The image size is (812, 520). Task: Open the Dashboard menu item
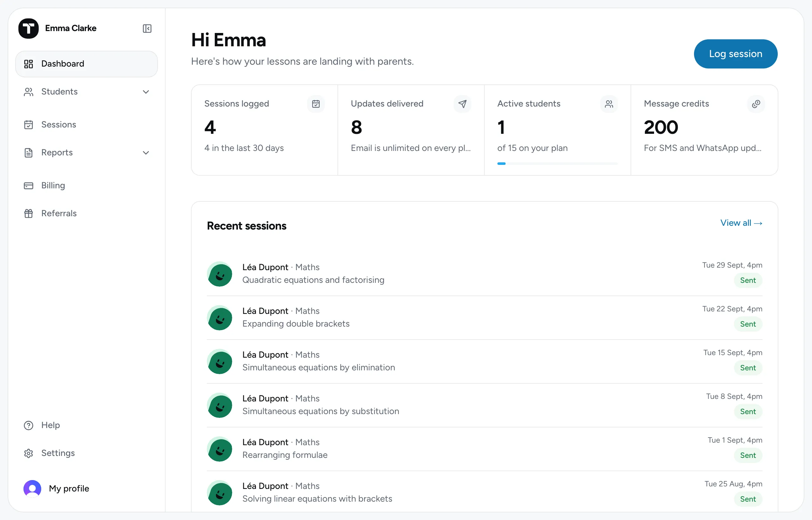coord(87,64)
